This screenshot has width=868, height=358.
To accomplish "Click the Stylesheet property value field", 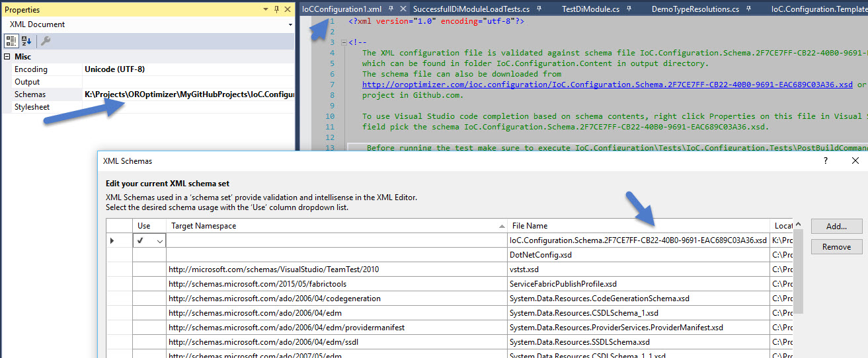I will point(188,107).
